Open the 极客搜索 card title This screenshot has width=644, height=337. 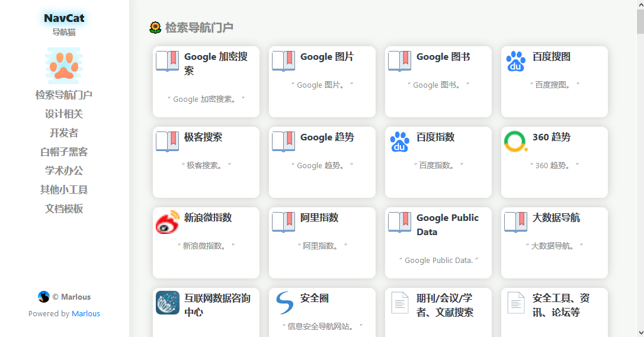pos(203,137)
